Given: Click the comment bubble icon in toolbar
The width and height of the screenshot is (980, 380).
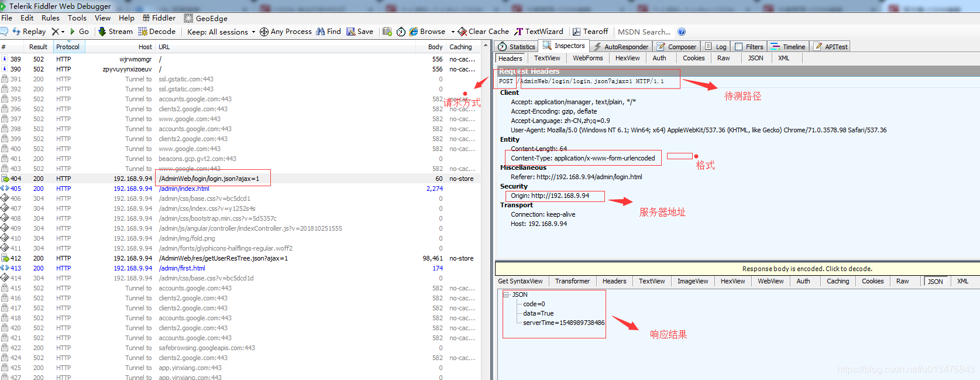Looking at the screenshot, I should (x=4, y=32).
